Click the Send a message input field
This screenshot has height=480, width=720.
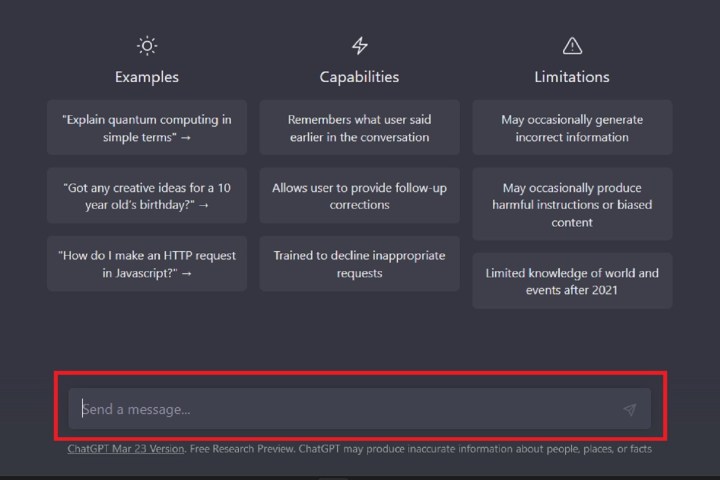click(340, 409)
